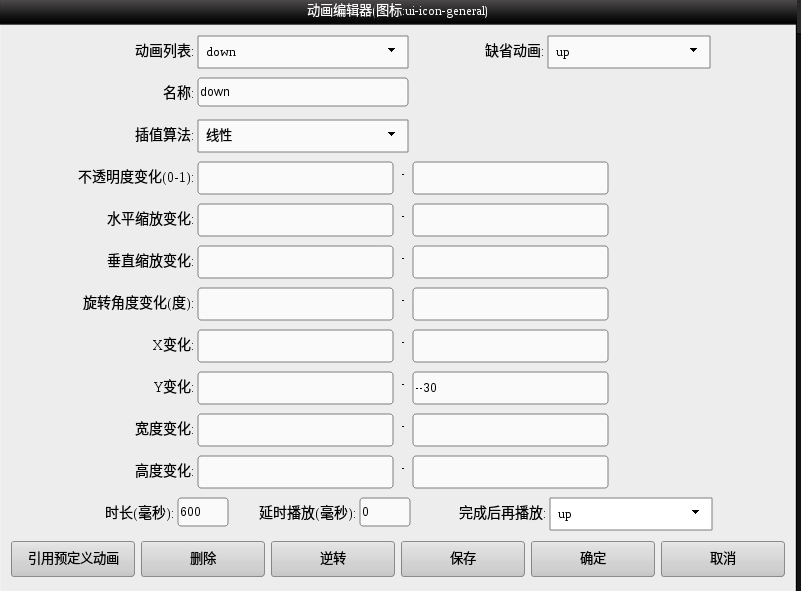The width and height of the screenshot is (801, 591).
Task: Focus the 水平缩放变化 end field
Action: [x=510, y=220]
